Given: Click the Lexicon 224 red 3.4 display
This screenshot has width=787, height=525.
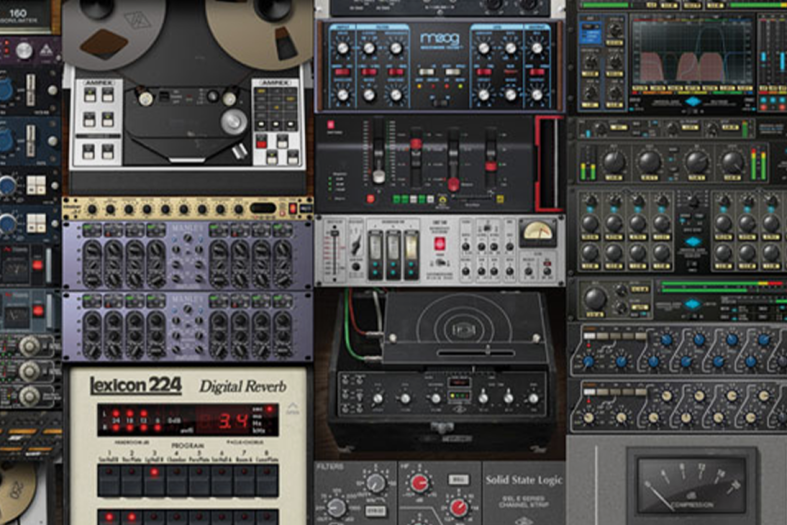Looking at the screenshot, I should (x=233, y=420).
